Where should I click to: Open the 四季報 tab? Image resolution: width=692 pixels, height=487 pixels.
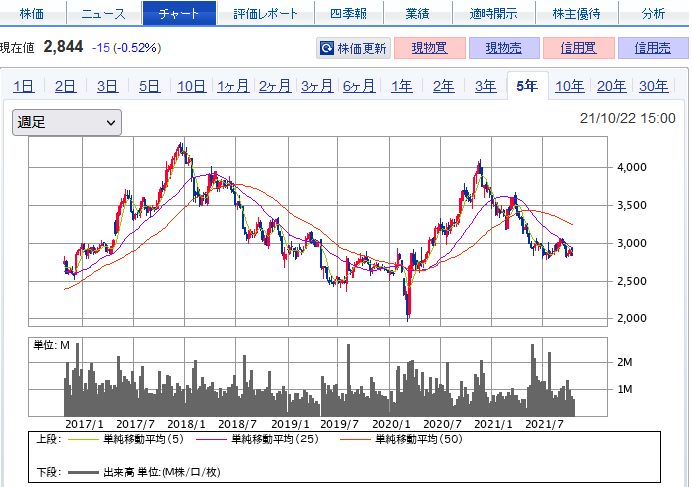349,14
